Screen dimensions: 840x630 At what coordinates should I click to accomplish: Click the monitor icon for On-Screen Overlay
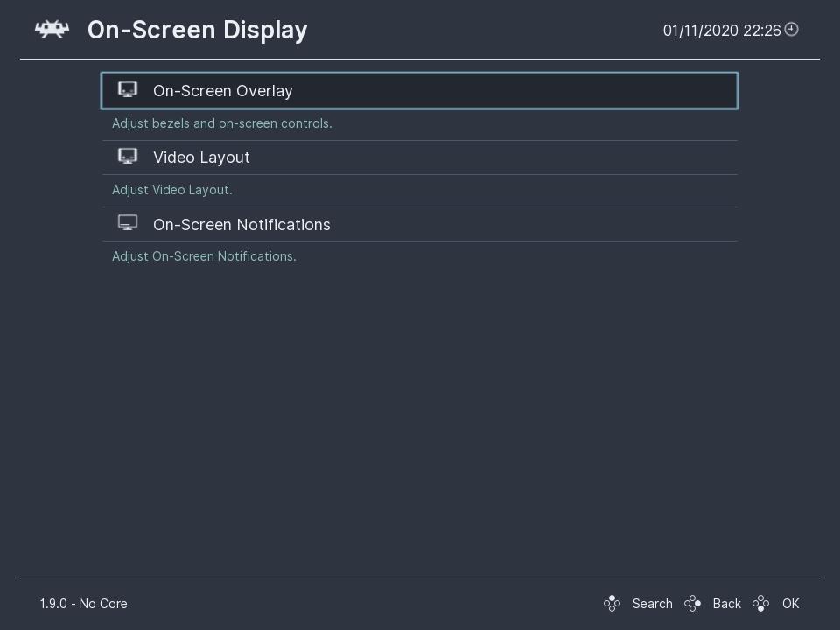tap(128, 89)
